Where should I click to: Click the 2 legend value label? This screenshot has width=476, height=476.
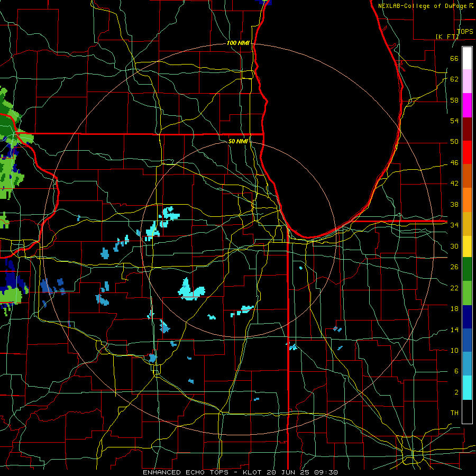point(456,392)
